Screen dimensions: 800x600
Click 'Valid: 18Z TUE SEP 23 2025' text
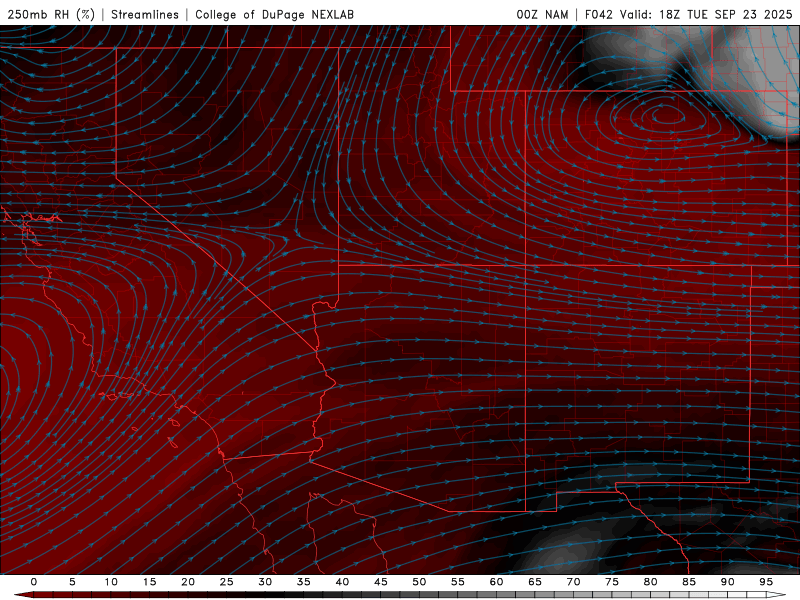(x=706, y=14)
